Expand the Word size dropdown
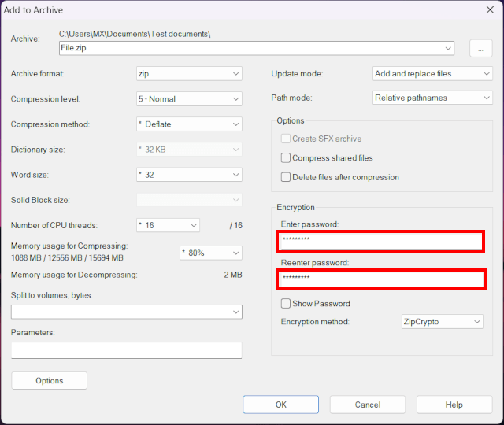 coord(189,175)
